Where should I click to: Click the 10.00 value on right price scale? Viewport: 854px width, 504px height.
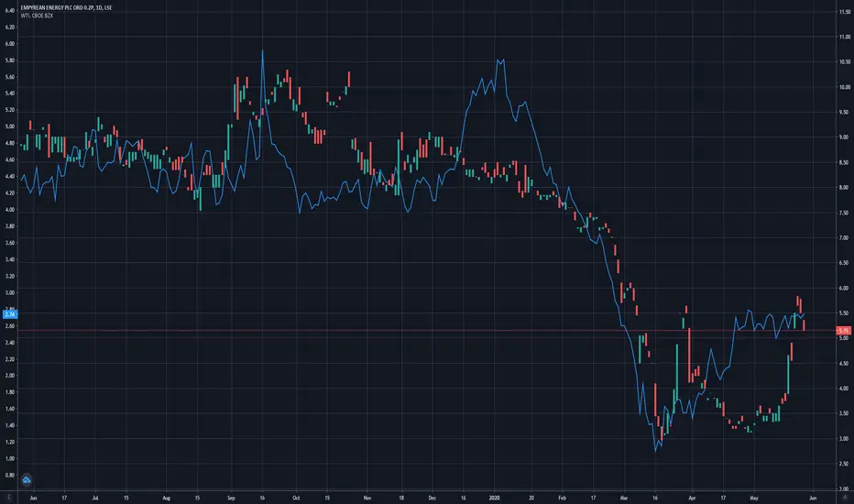[x=845, y=87]
